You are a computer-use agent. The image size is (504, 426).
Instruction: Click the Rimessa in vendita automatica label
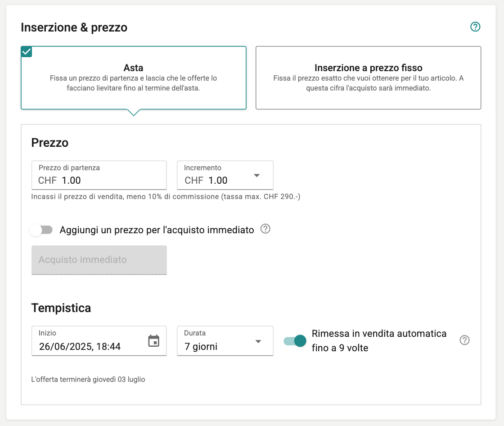pyautogui.click(x=379, y=341)
